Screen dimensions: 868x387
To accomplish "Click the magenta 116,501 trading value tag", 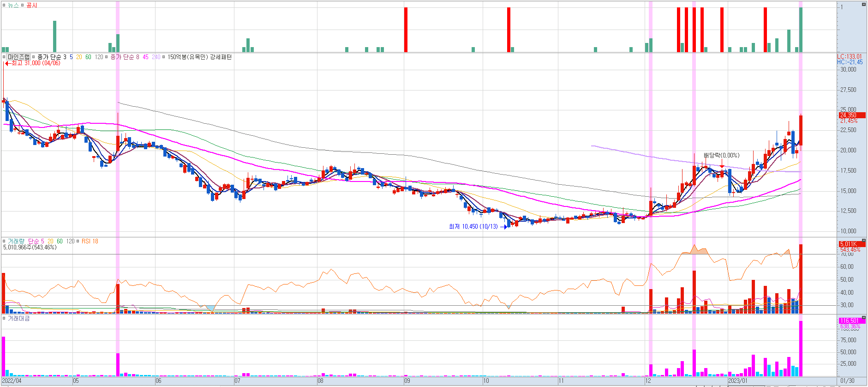I will click(x=852, y=320).
